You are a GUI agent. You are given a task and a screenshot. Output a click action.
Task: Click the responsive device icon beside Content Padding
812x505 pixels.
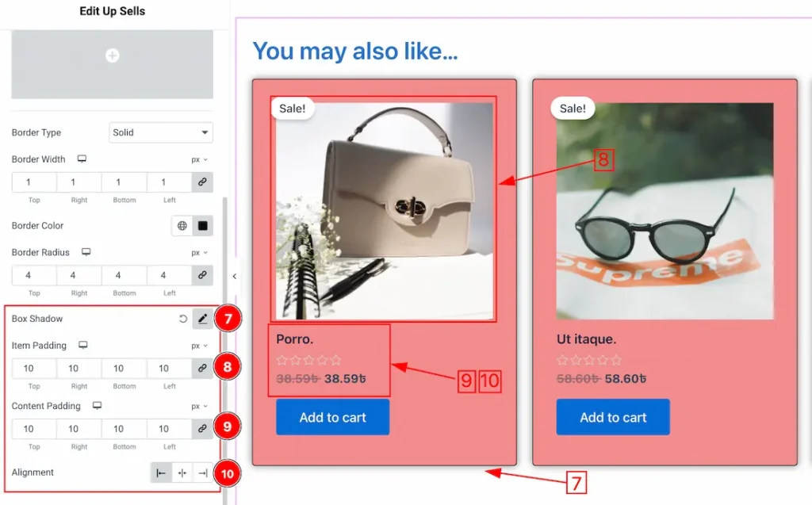(x=97, y=406)
